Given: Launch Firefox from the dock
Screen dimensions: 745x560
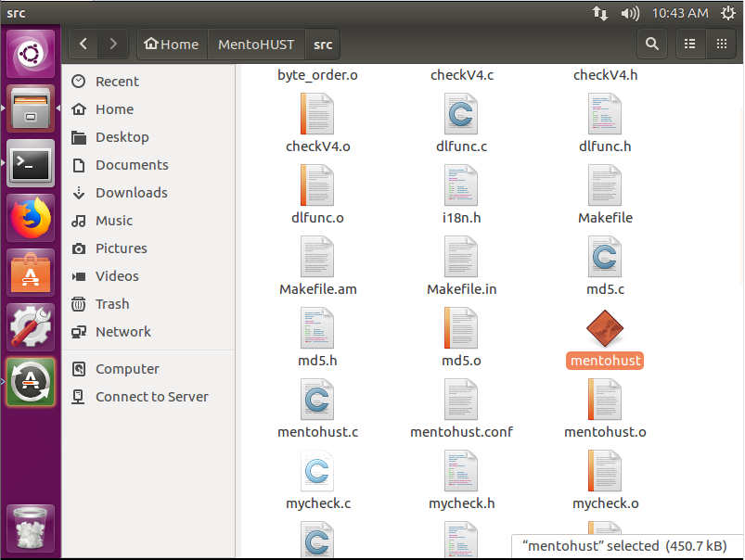Looking at the screenshot, I should point(31,220).
